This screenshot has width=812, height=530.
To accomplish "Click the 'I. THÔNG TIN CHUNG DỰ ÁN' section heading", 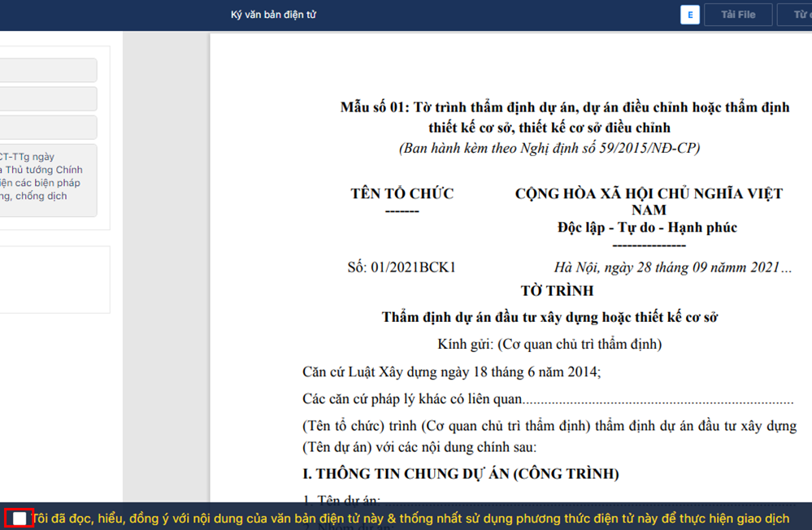I will [x=460, y=474].
